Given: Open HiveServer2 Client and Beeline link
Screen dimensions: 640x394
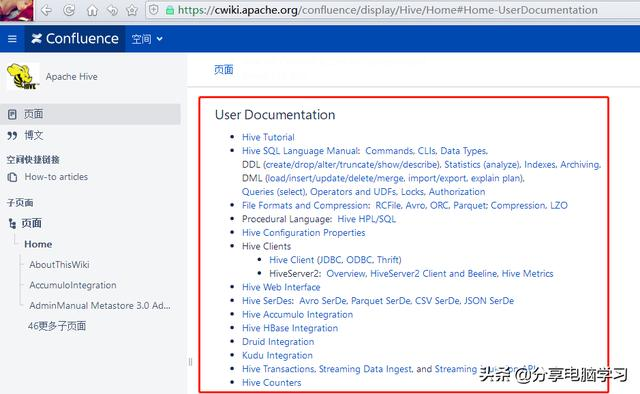Looking at the screenshot, I should [x=433, y=274].
